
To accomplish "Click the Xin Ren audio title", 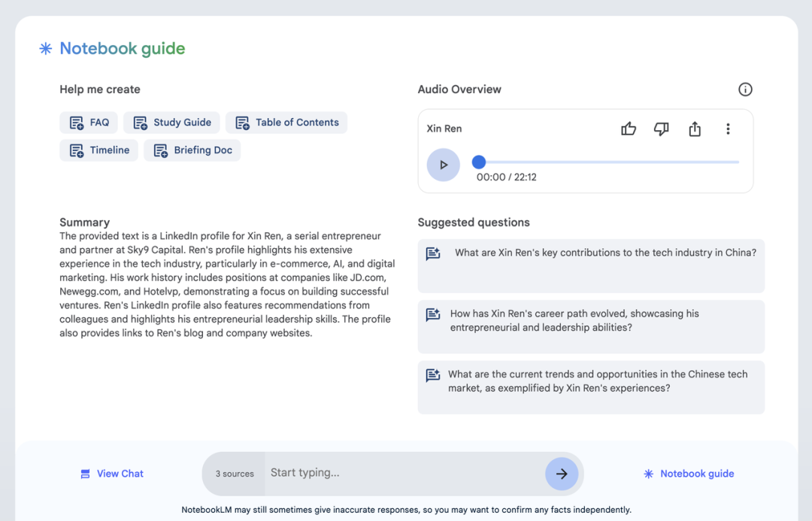I will click(x=444, y=129).
